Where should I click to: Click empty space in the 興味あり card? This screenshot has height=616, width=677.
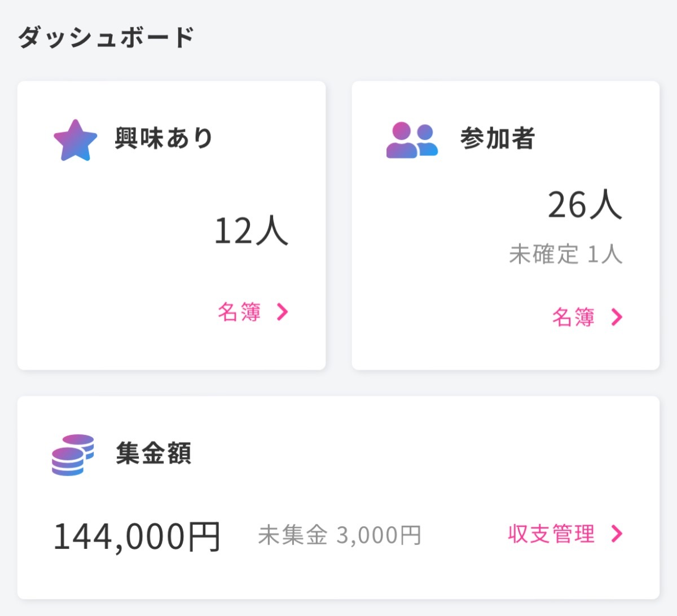pyautogui.click(x=113, y=254)
